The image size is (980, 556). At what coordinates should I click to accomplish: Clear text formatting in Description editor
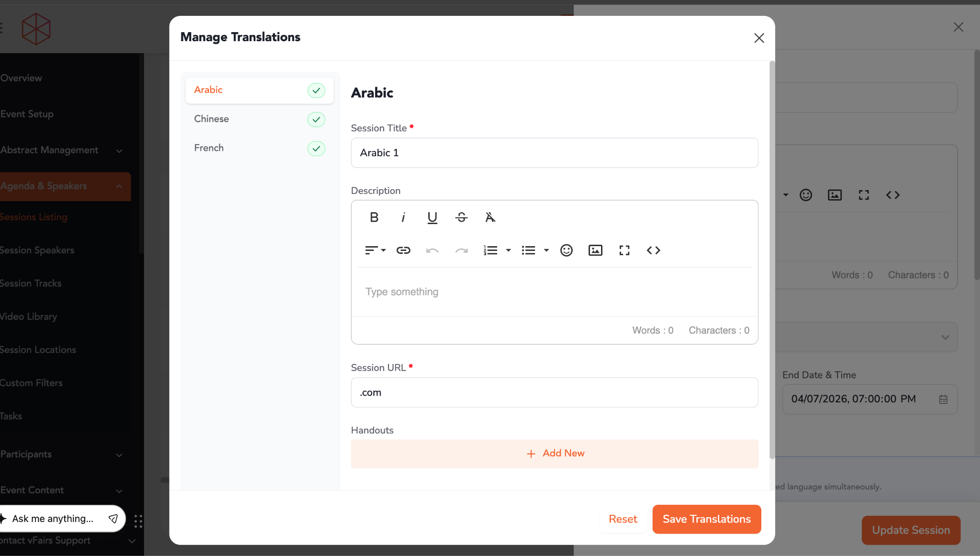[490, 217]
